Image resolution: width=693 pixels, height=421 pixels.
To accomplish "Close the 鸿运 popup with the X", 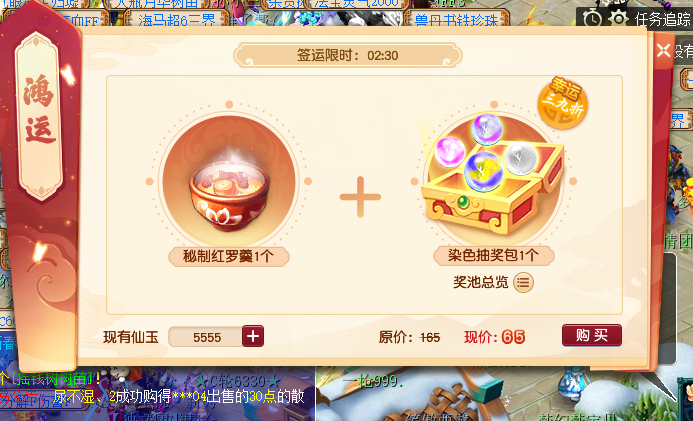I will pos(663,50).
